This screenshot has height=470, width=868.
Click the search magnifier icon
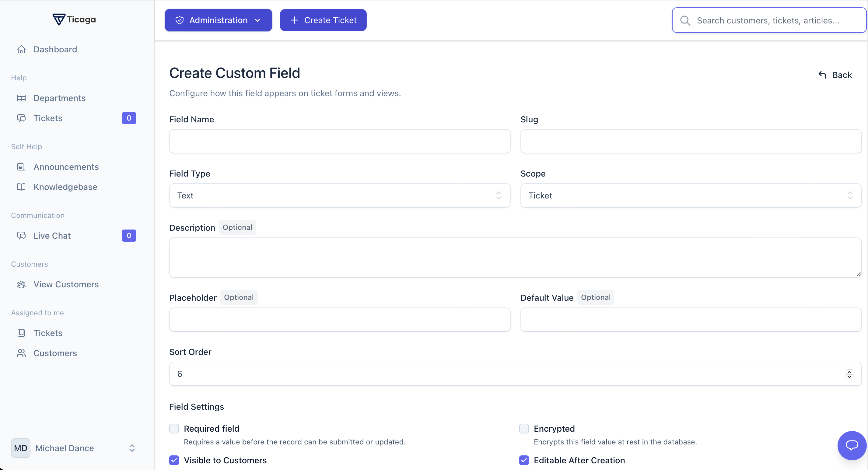click(x=685, y=21)
